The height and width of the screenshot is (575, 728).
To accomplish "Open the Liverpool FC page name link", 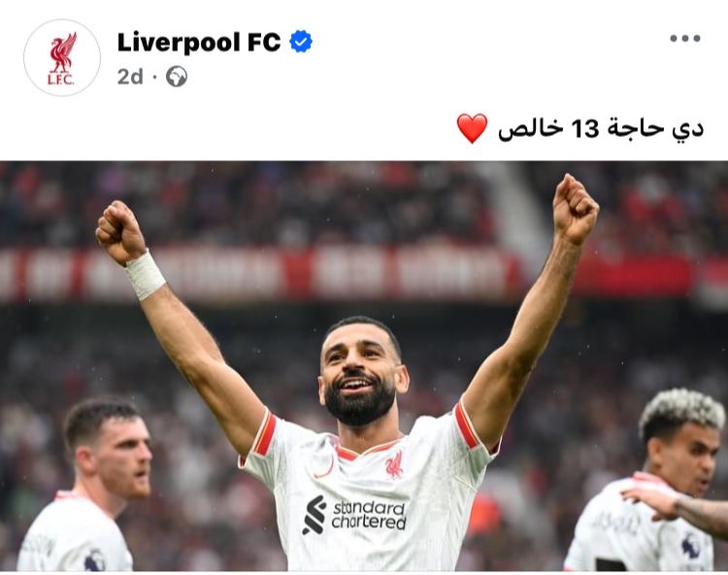I will pyautogui.click(x=199, y=42).
